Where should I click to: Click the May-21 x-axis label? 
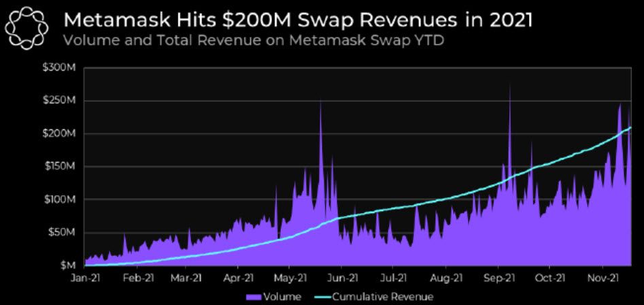(x=291, y=278)
